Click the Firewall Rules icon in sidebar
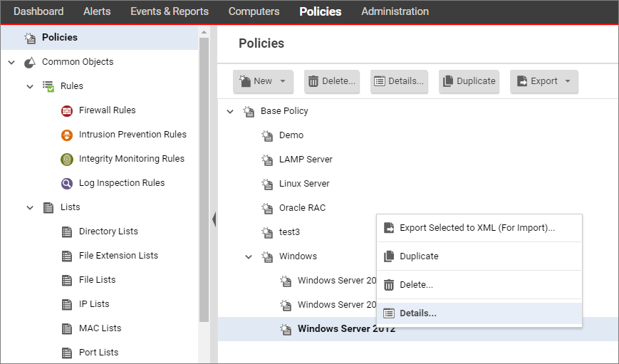 pos(67,110)
